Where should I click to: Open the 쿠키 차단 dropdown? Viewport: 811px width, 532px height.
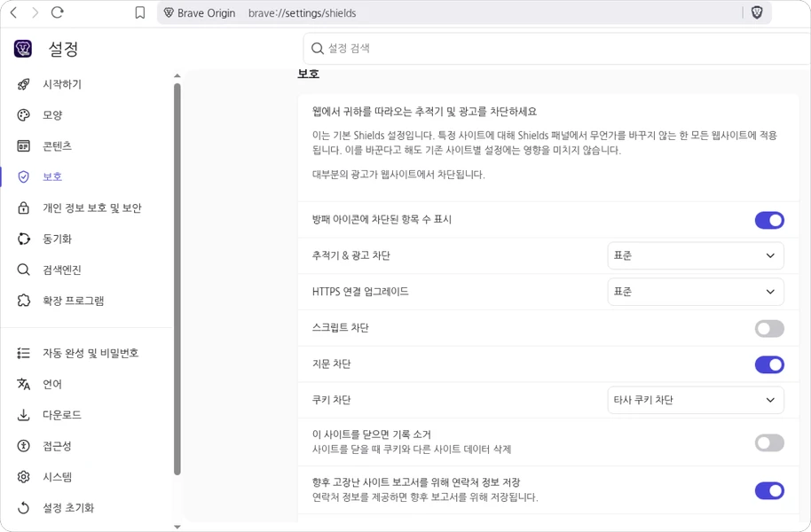pos(695,400)
